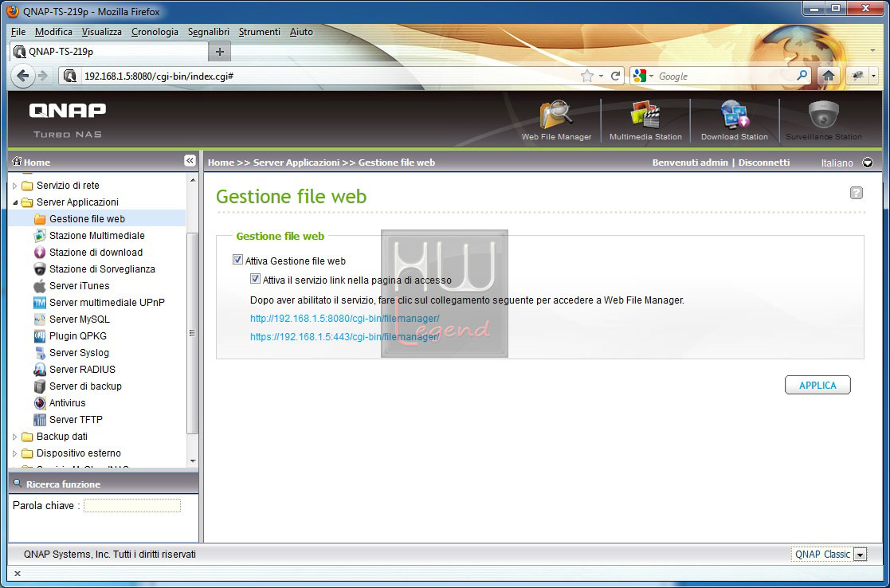Toggle Attiva il servizio link checkbox
This screenshot has width=890, height=588.
[256, 279]
